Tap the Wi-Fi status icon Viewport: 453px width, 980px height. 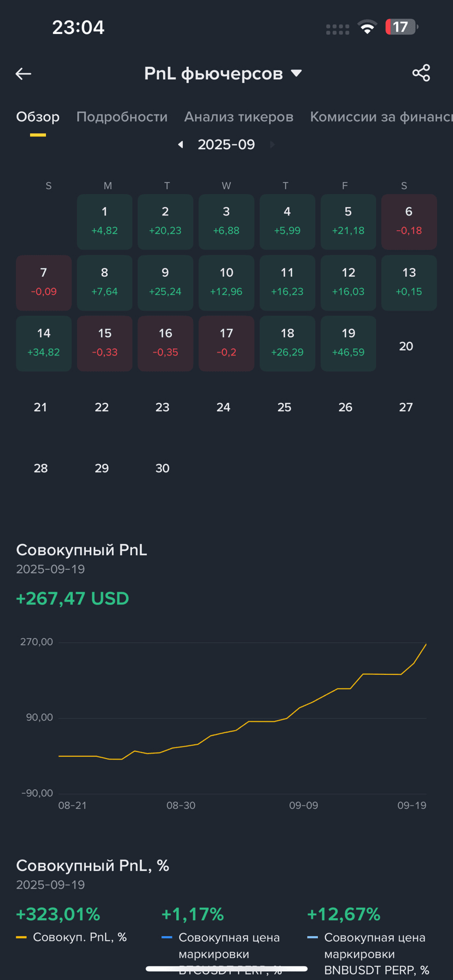[367, 27]
